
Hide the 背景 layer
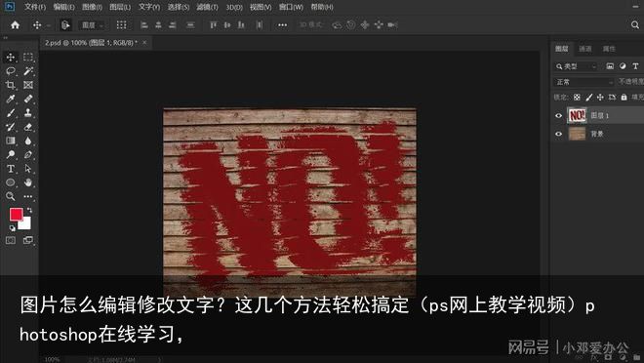pos(558,134)
